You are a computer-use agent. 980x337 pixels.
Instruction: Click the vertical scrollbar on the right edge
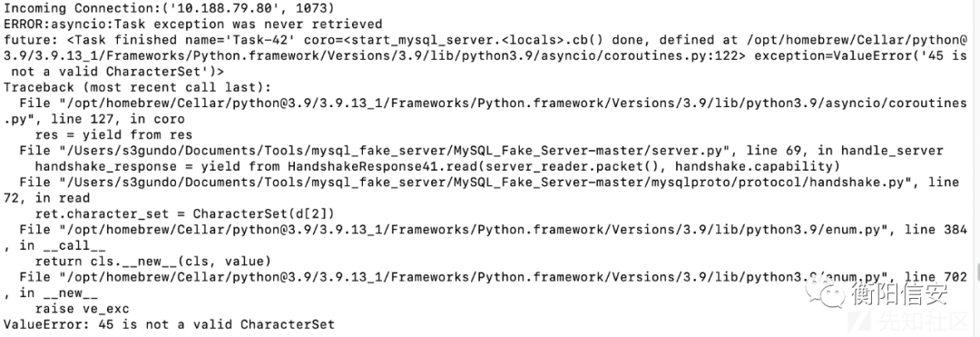976,276
